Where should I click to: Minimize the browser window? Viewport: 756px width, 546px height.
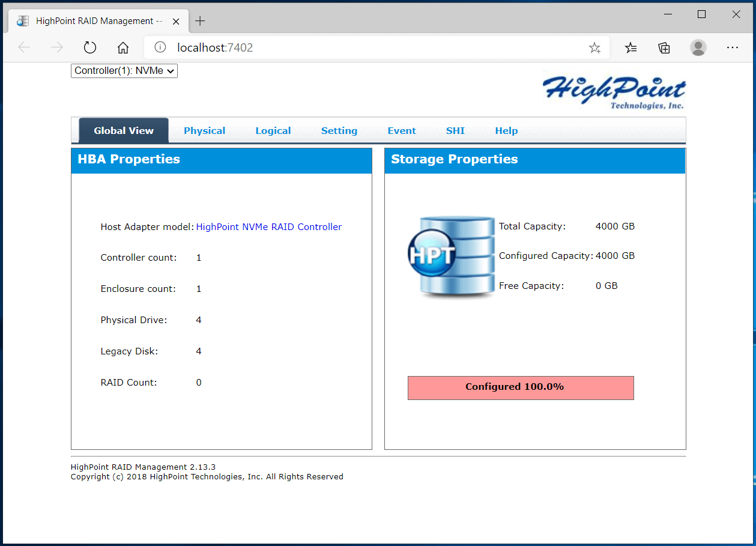pos(667,14)
